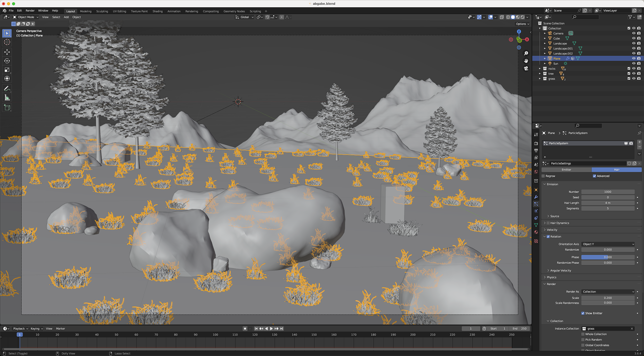Add a new particle system slot
Image resolution: width=644 pixels, height=356 pixels.
coord(639,142)
